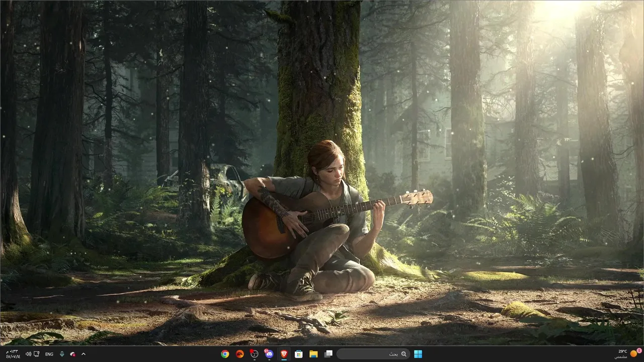This screenshot has width=644, height=362.
Task: Launch the EA app taskbar icon
Action: point(239,354)
